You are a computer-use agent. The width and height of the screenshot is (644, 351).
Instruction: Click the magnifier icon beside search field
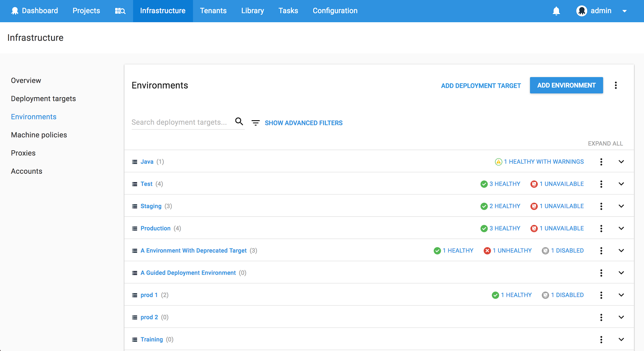coord(239,121)
